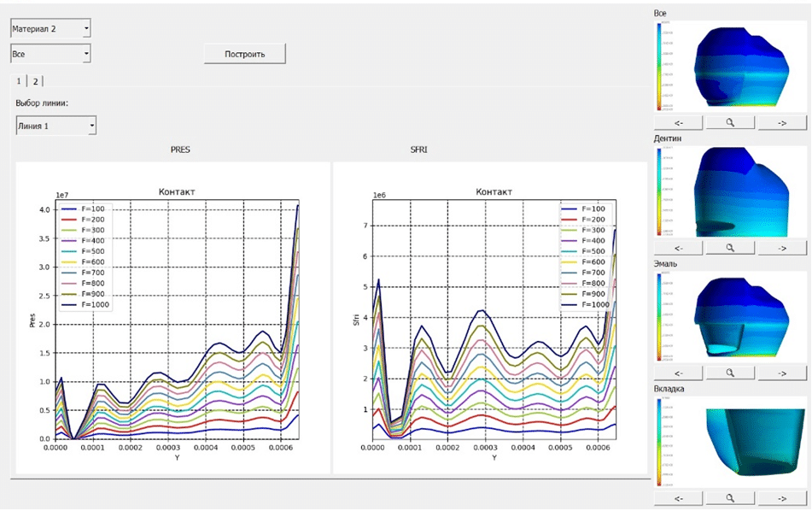Open the Линия 1 line selector
812x511 pixels.
click(x=56, y=126)
